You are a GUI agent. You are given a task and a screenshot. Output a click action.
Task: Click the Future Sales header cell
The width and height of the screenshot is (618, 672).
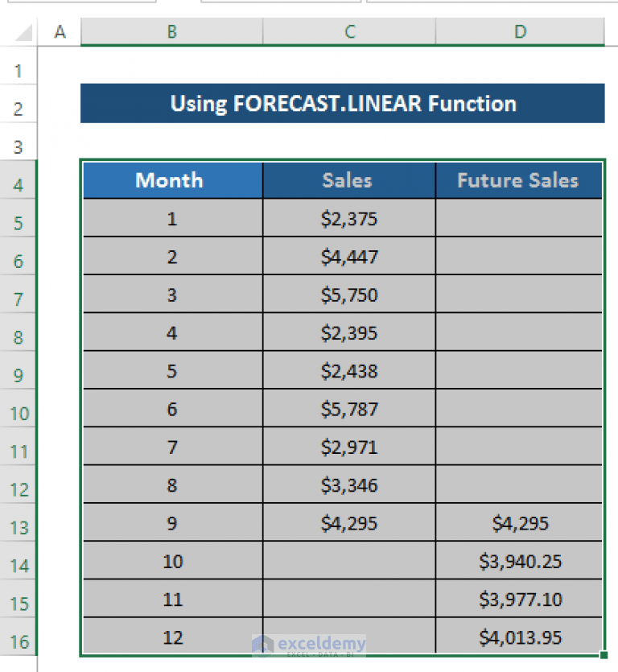pos(518,180)
